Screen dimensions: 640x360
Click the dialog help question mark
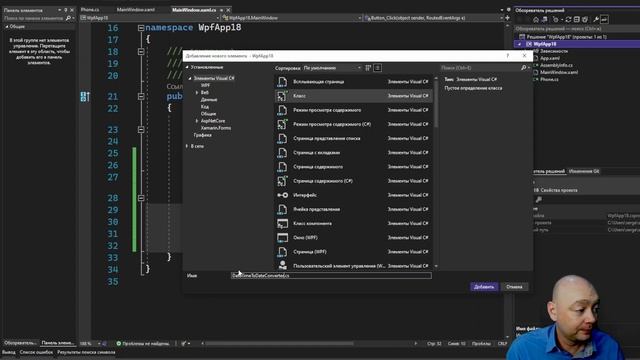[507, 56]
